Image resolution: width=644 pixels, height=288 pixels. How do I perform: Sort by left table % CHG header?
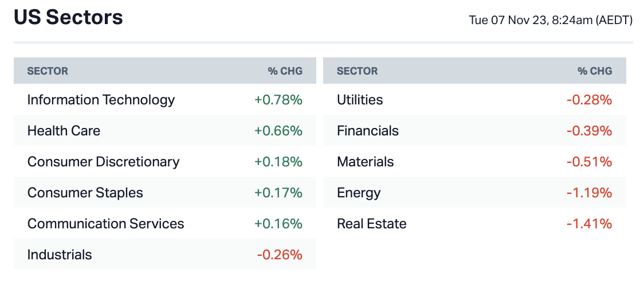(285, 71)
